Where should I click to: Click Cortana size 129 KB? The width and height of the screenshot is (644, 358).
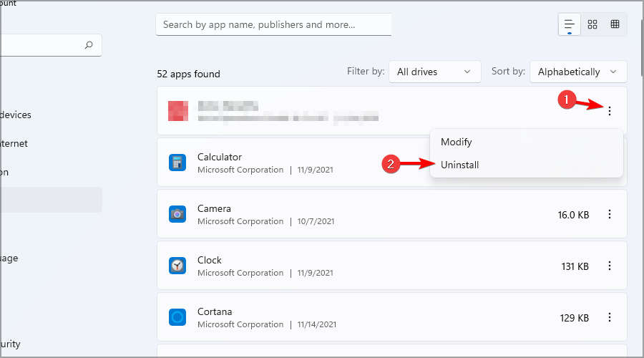574,318
